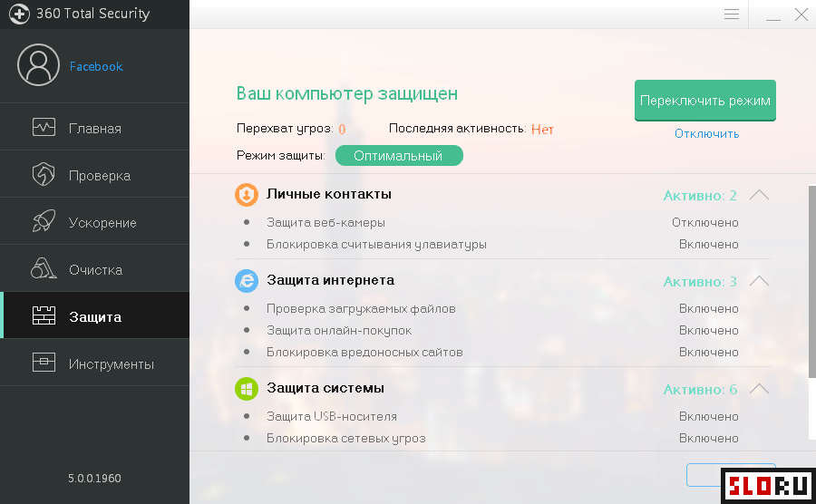Click the Активно: 2 label
Image resolution: width=816 pixels, height=504 pixels.
[700, 196]
